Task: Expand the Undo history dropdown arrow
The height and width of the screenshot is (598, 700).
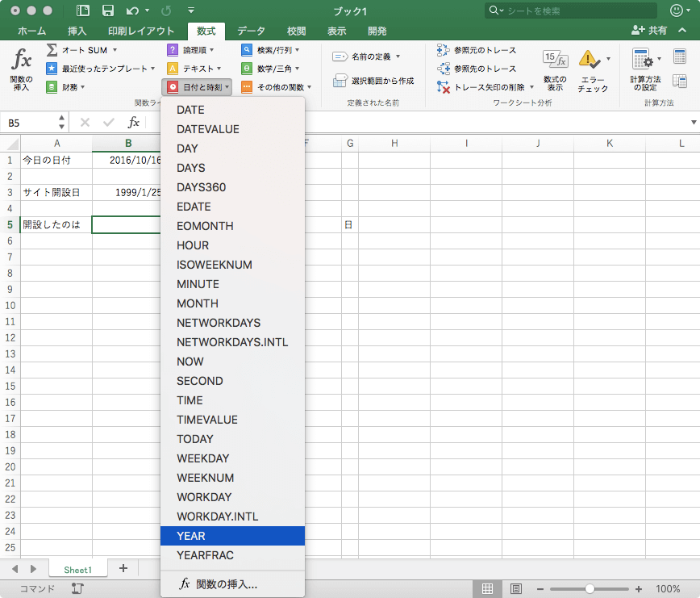Action: tap(147, 10)
